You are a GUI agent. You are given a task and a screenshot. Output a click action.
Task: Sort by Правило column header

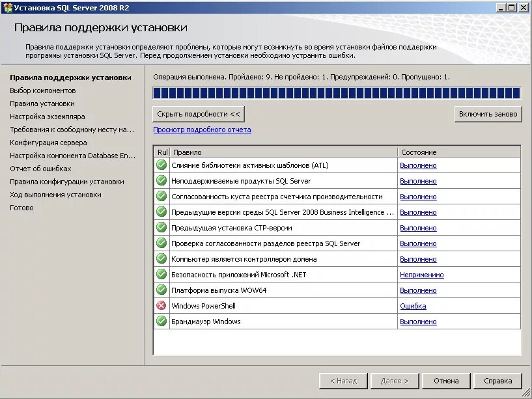click(x=283, y=152)
